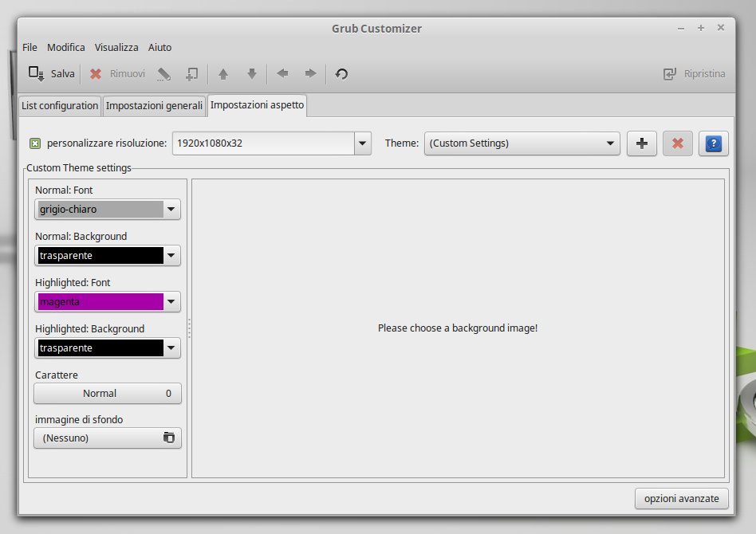Click the opzioni avanzate button
Viewport: 756px width, 534px height.
[x=681, y=498]
